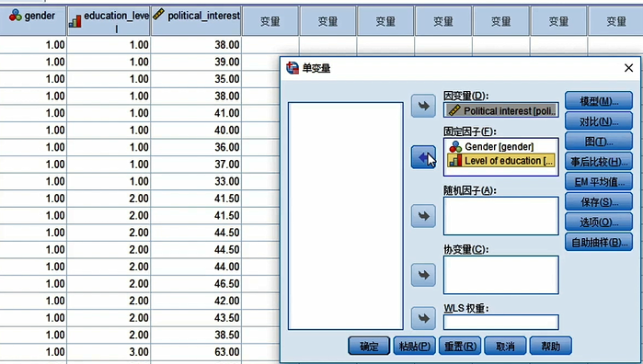Close the 单变量 dialog
643x364 pixels.
628,68
